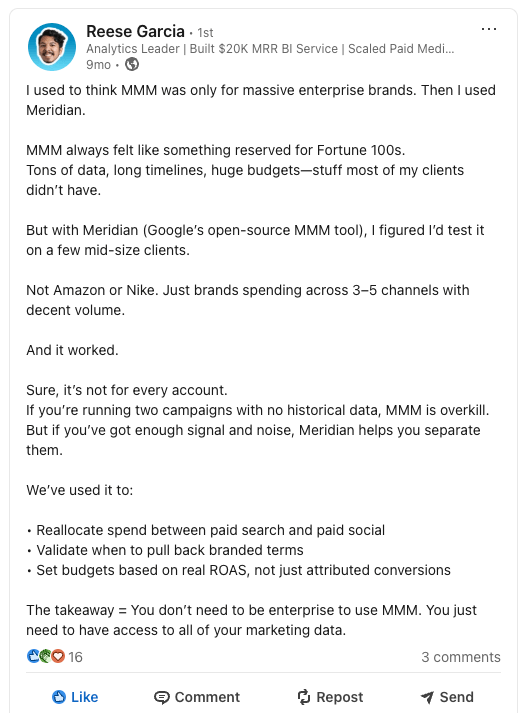Click the Repost arrows icon

click(304, 697)
